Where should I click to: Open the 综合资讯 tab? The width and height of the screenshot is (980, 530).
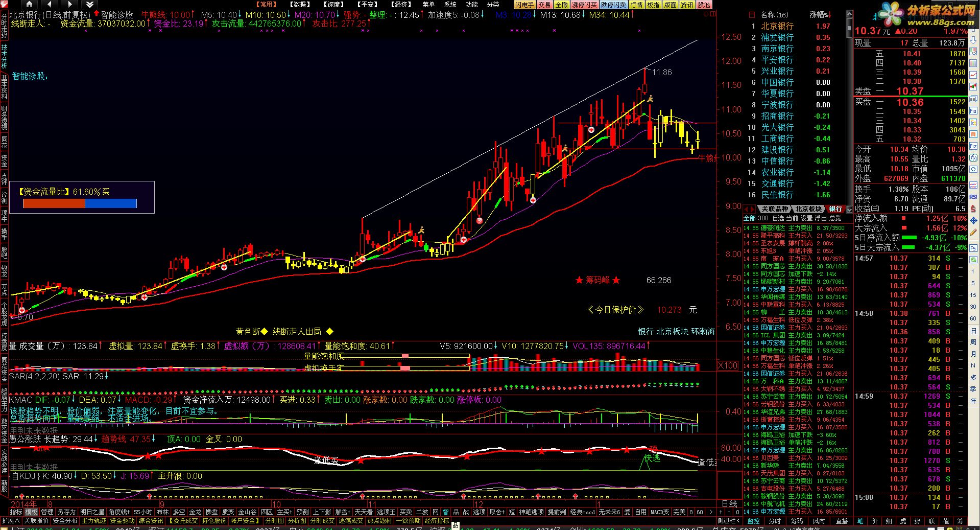coord(151,521)
